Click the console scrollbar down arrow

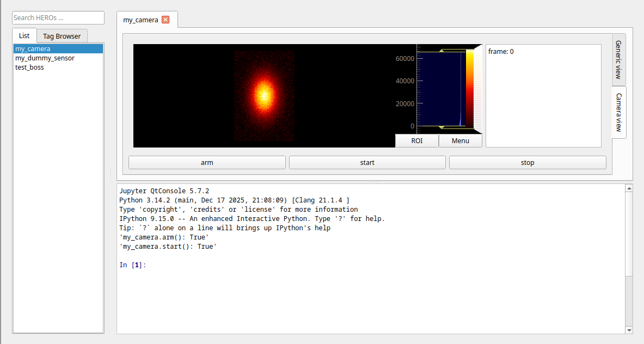coord(629,330)
